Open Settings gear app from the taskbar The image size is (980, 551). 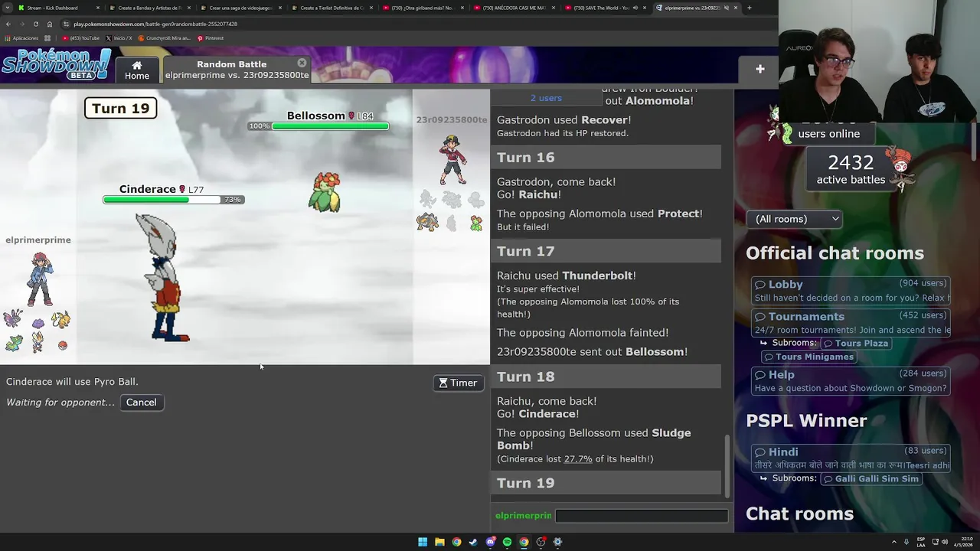[x=557, y=542]
